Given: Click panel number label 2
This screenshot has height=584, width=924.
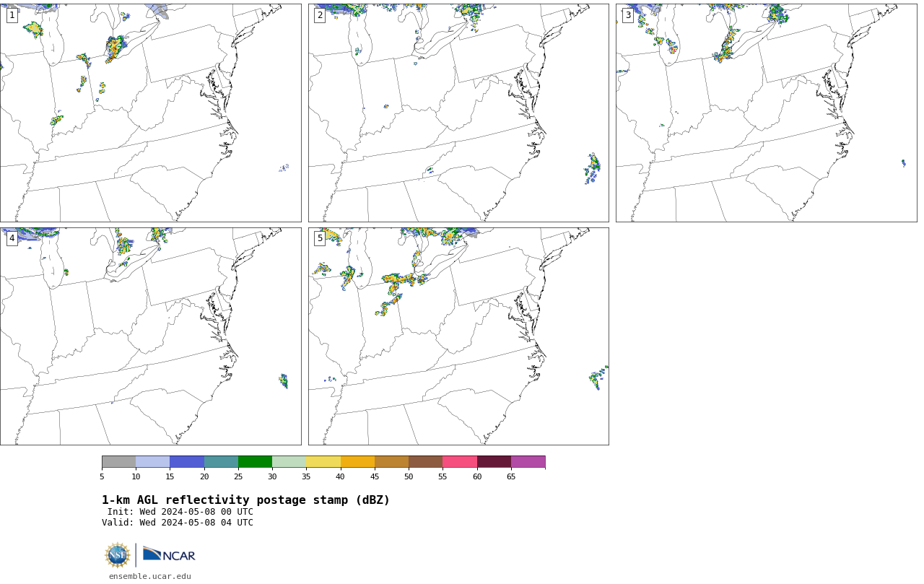Looking at the screenshot, I should coord(320,15).
